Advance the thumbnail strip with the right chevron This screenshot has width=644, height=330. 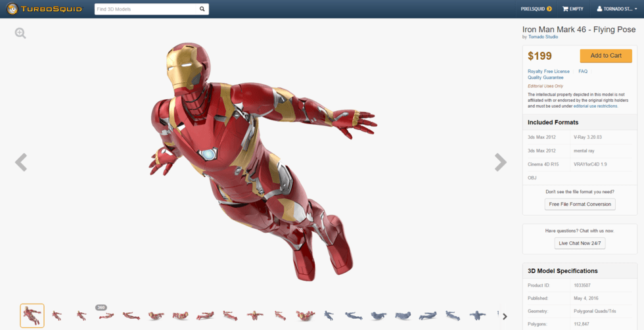505,316
